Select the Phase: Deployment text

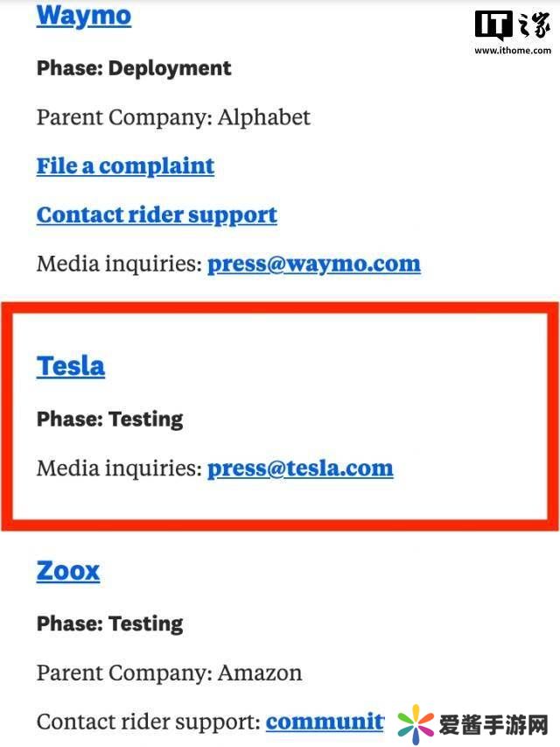[134, 68]
